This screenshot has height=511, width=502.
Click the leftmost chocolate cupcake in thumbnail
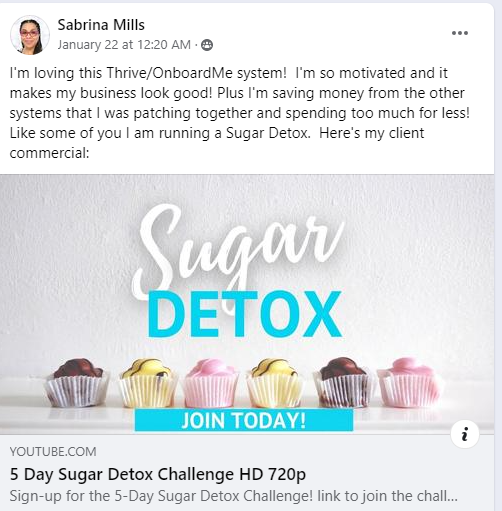(x=77, y=383)
